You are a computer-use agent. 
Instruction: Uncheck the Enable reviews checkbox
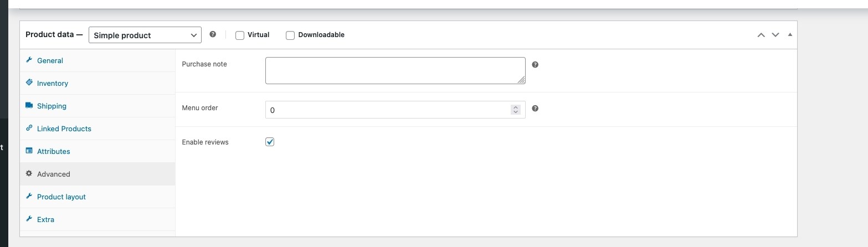pos(270,142)
